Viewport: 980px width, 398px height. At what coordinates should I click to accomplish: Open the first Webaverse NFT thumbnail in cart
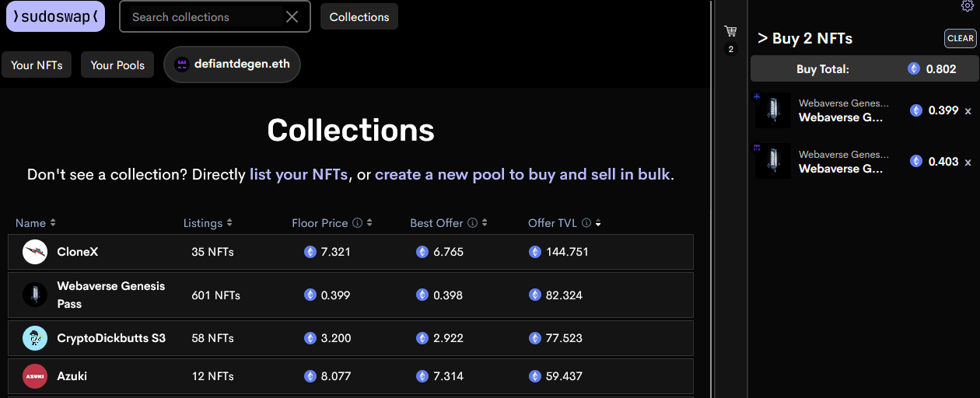point(773,110)
